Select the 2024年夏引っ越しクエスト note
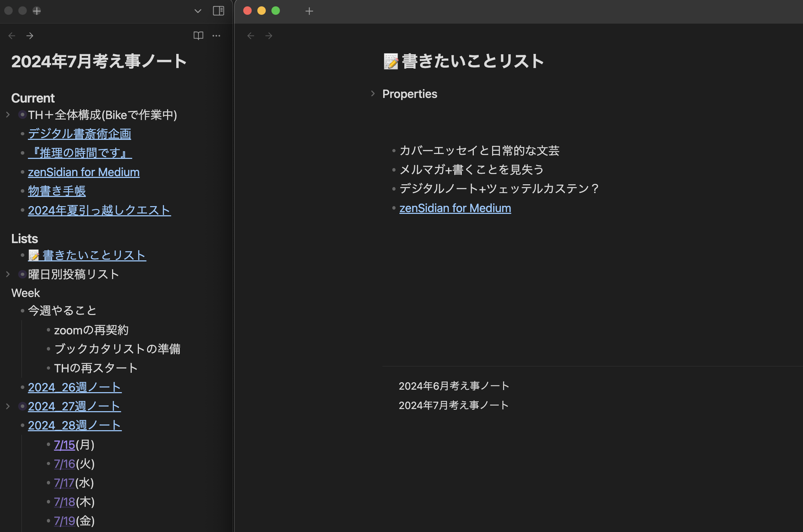 point(99,210)
